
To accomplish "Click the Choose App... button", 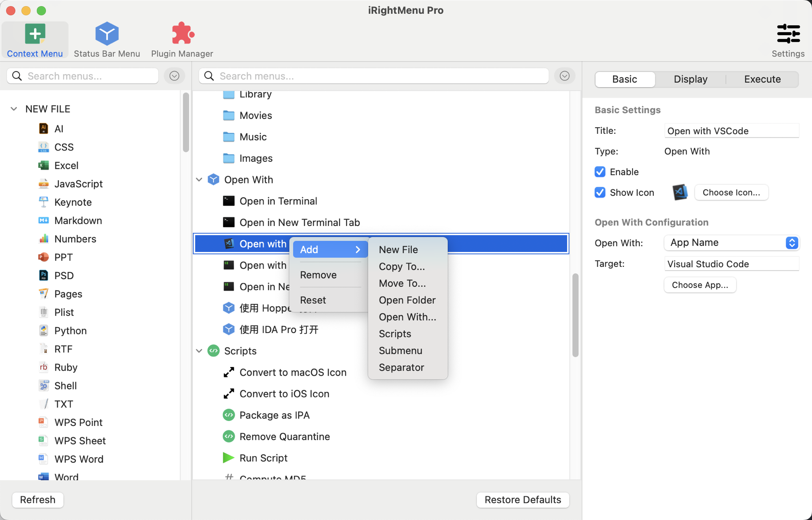I will click(x=700, y=285).
